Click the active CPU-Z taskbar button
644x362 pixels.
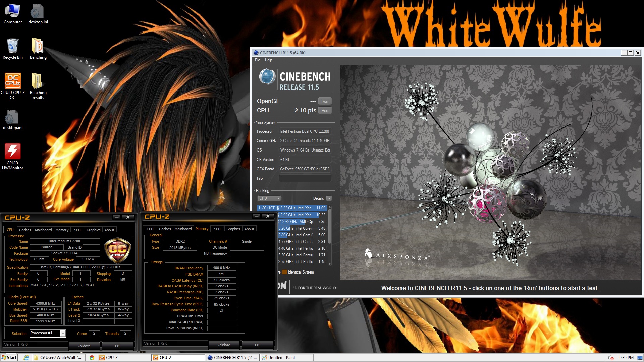coord(178,358)
